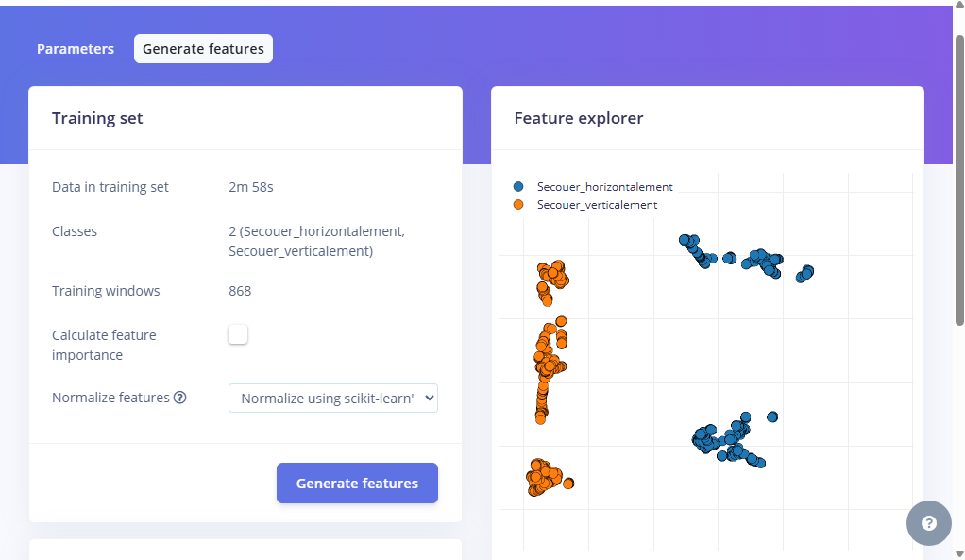
Task: Click the Secouer_verticalement legend label
Action: click(x=597, y=205)
